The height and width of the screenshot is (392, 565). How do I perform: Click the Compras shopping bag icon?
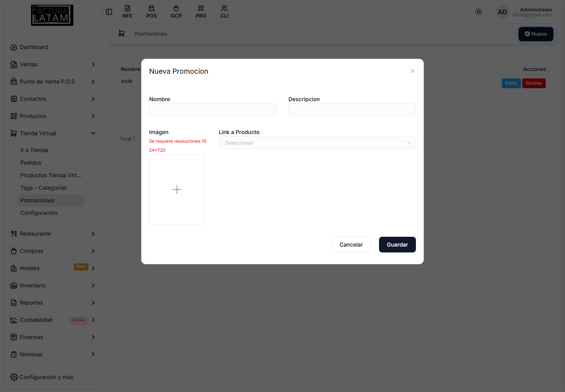(14, 251)
